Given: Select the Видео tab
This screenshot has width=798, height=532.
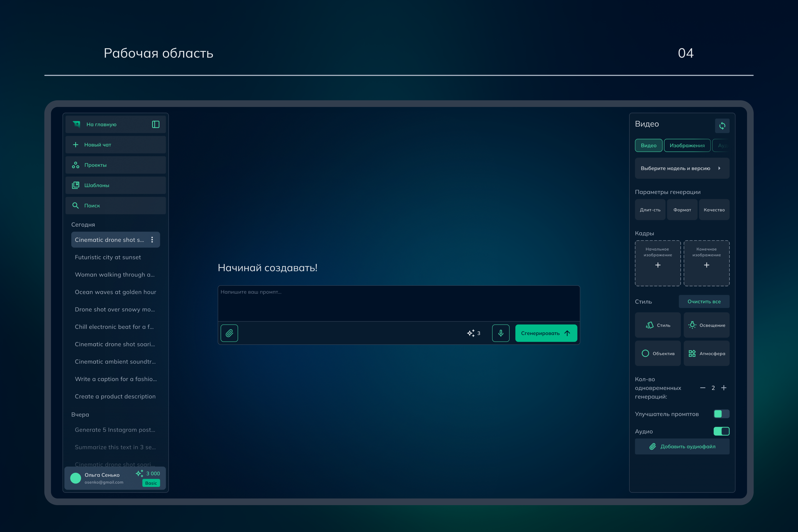Looking at the screenshot, I should (x=649, y=145).
